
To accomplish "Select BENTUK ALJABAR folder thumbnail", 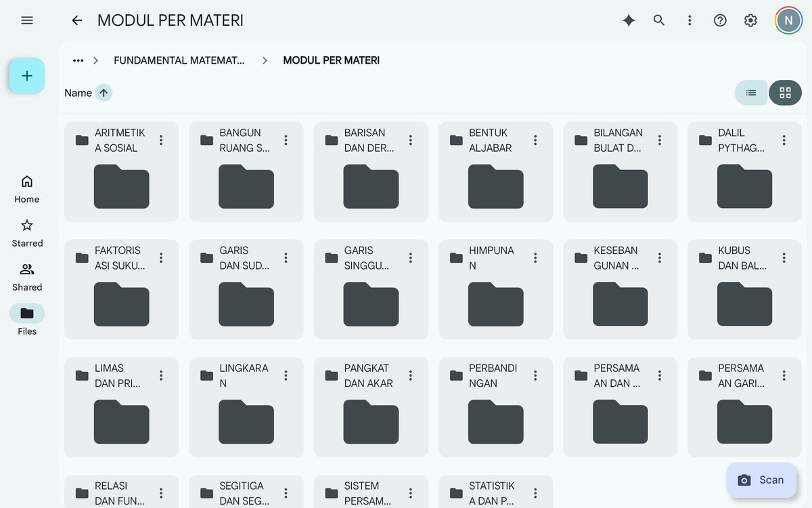I will pos(496,186).
